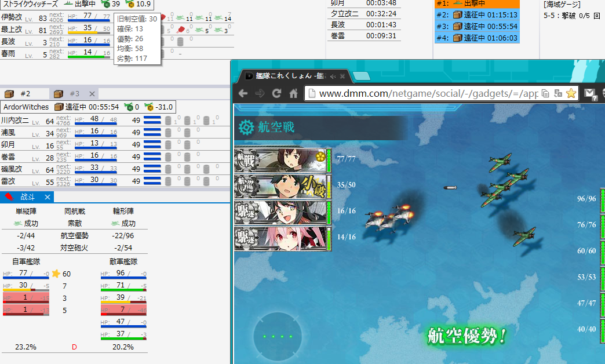Image resolution: width=605 pixels, height=364 pixels.
Task: Click fleet entry #4 遠征中 01:06:03
Action: pos(477,38)
